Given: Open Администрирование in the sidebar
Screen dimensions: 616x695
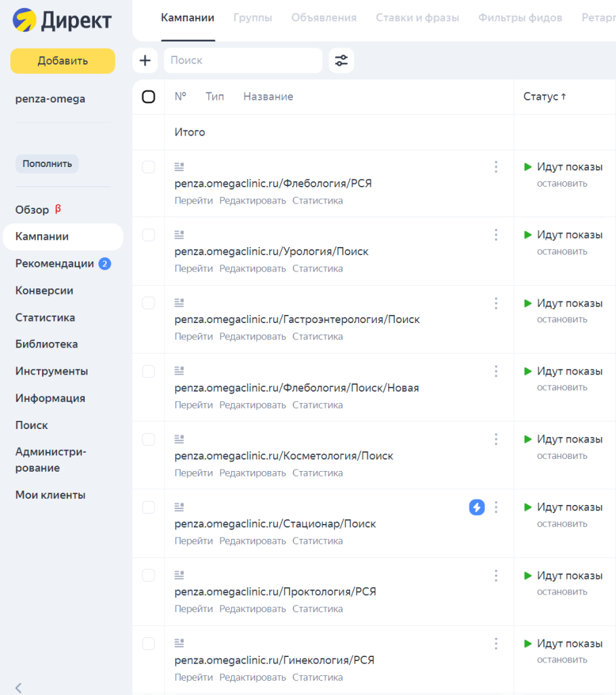Looking at the screenshot, I should click(50, 459).
